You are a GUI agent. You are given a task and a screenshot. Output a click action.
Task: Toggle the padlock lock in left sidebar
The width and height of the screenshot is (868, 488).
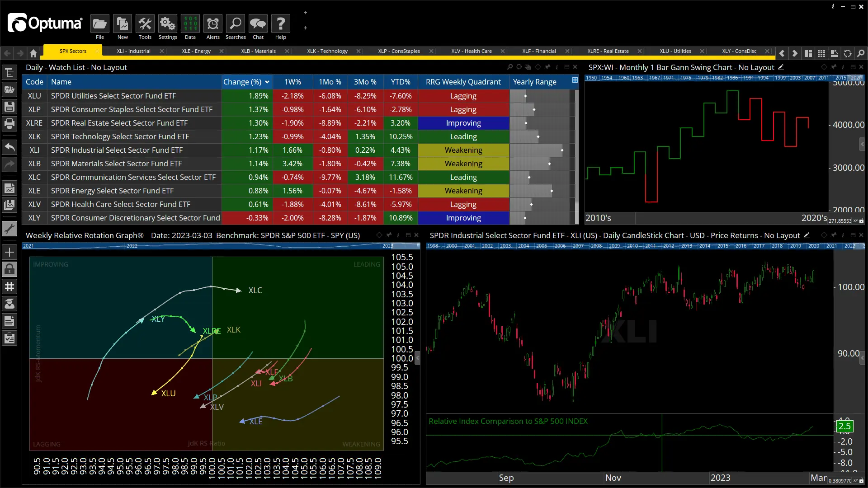tap(9, 269)
